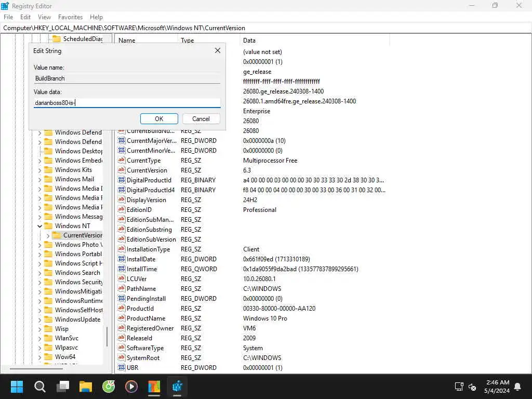Image resolution: width=532 pixels, height=399 pixels.
Task: Select the PathName string icon
Action: point(122,288)
